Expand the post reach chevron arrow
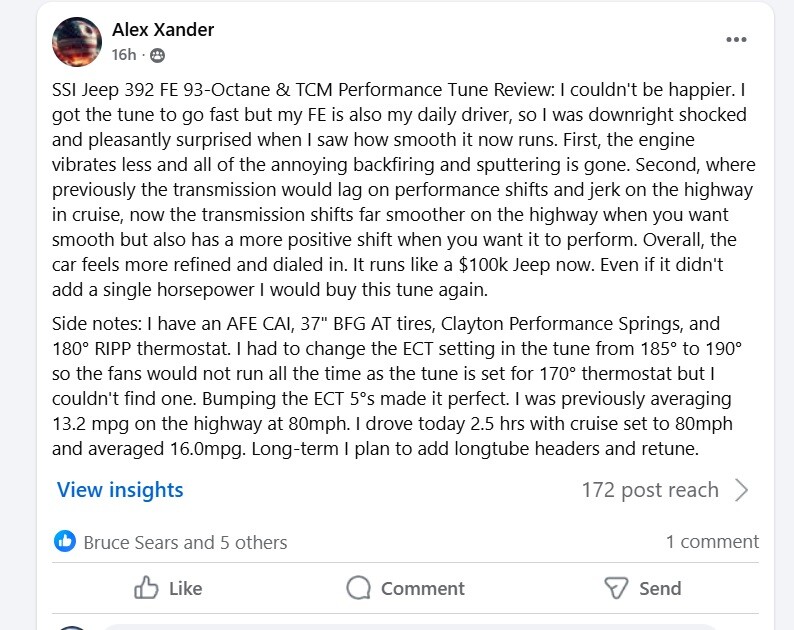The height and width of the screenshot is (630, 794). point(741,490)
